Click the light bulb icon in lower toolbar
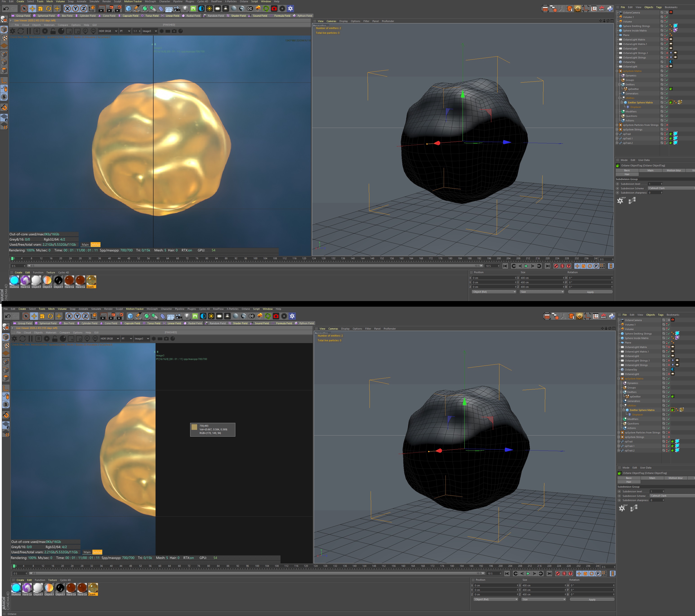Screen dimensions: 695x616 187,316
